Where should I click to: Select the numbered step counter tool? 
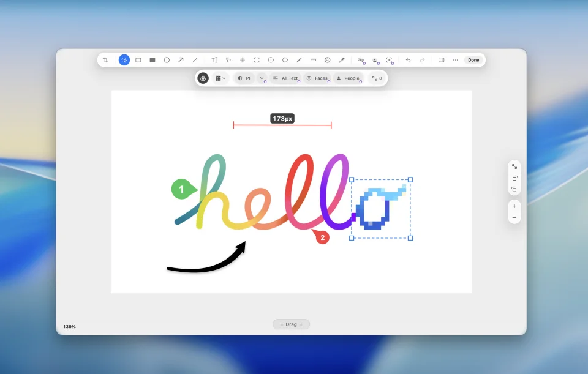(x=271, y=60)
